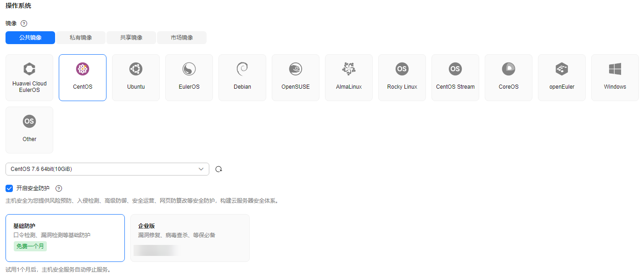Click the 免费一个月 tag
Viewport: 644px width, 278px height.
[x=30, y=246]
